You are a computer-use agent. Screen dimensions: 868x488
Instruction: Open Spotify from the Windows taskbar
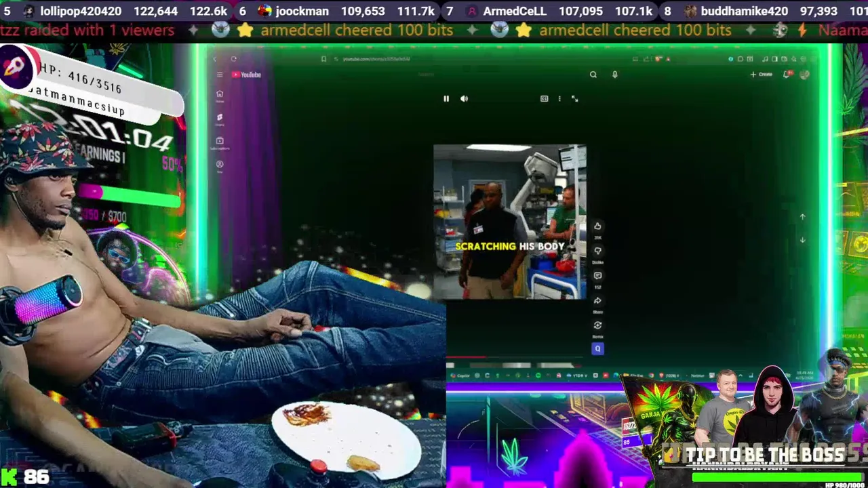click(x=538, y=375)
